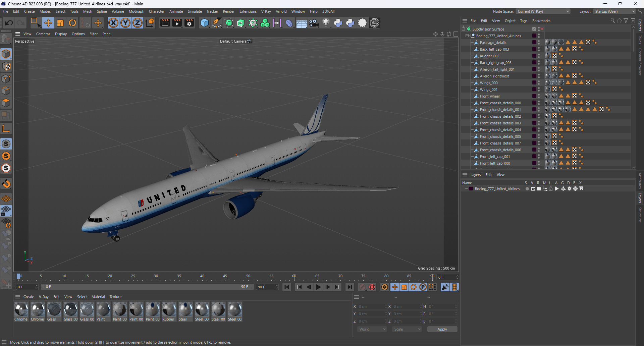Open Edit Render Settings icon
The width and height of the screenshot is (644, 346).
(189, 23)
